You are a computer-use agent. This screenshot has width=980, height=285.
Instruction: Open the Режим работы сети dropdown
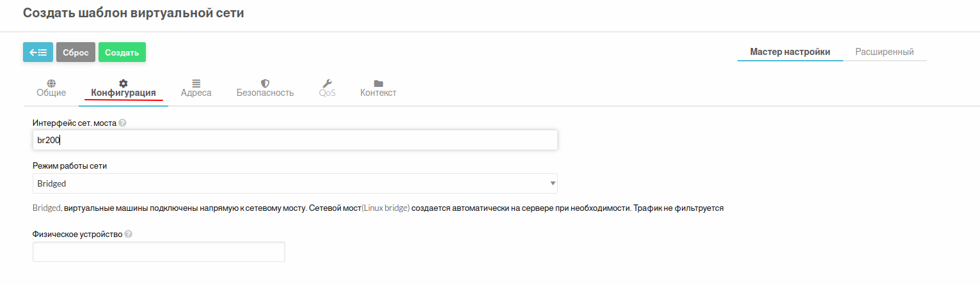coord(295,183)
